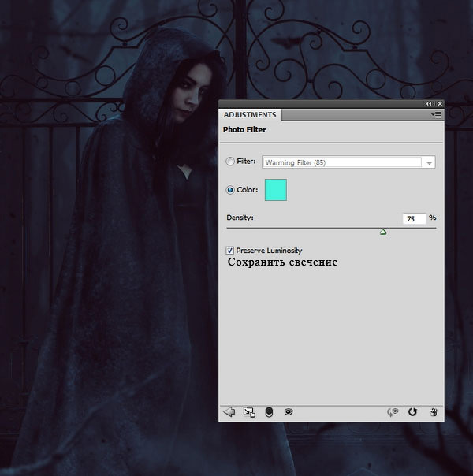Switch panel to expanded view icon

point(249,412)
